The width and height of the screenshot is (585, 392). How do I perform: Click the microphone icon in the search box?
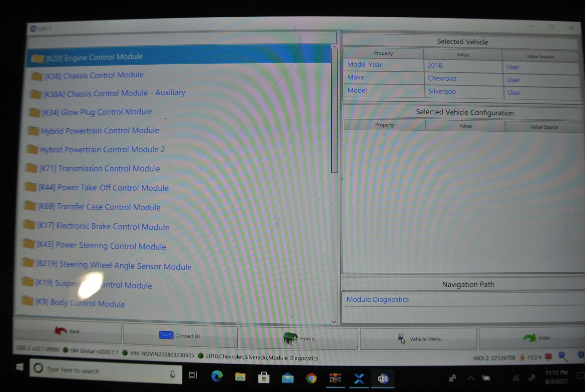173,374
